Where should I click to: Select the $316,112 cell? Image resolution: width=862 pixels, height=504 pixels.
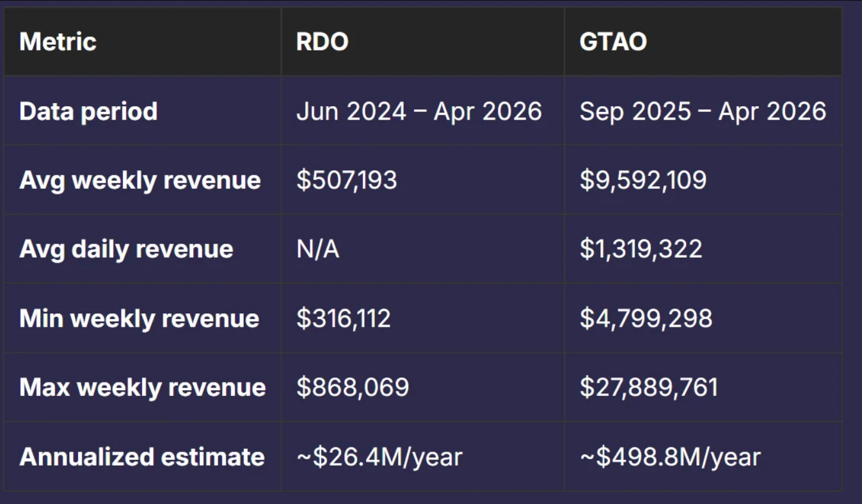point(343,319)
